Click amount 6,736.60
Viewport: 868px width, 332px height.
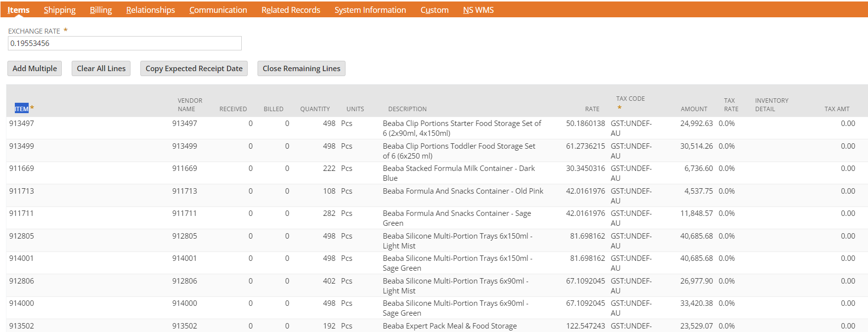point(698,168)
